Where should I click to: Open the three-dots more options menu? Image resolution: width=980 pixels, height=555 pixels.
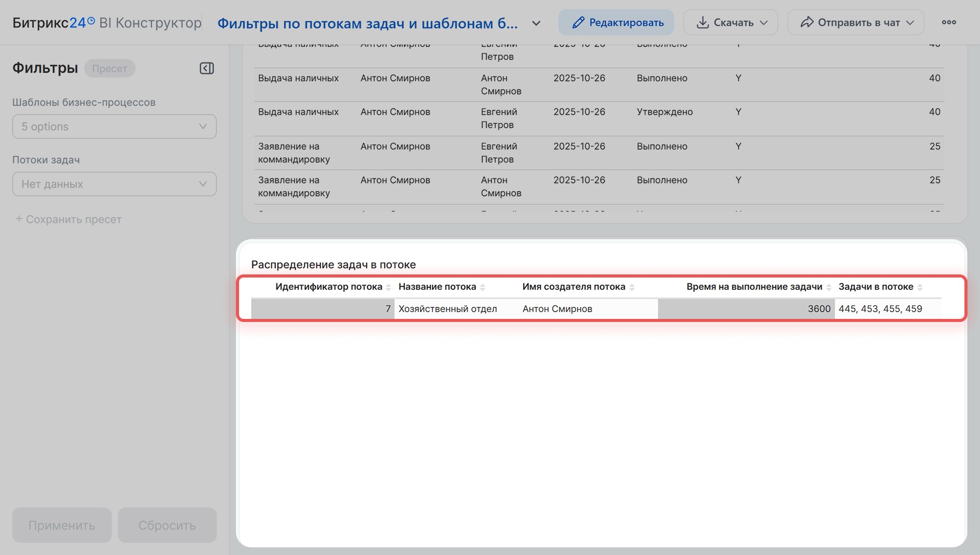tap(948, 22)
